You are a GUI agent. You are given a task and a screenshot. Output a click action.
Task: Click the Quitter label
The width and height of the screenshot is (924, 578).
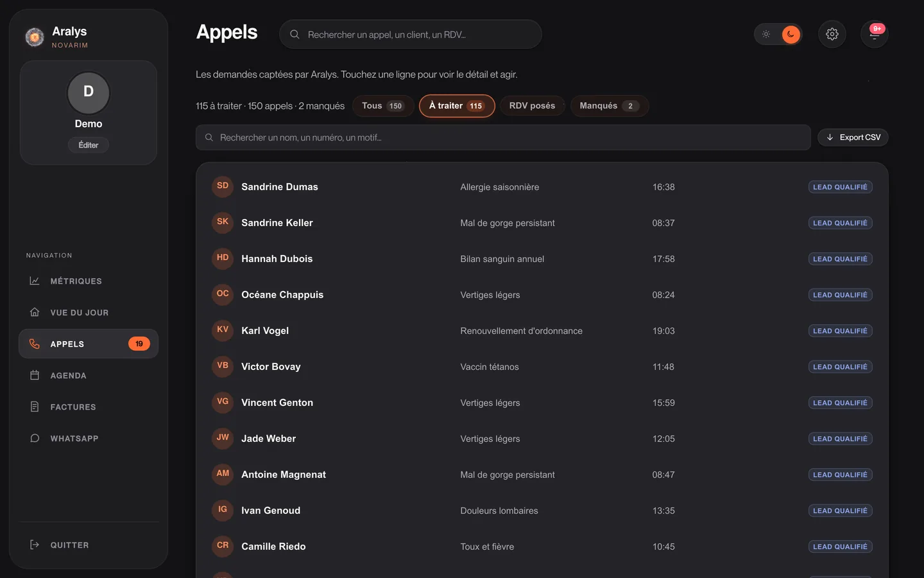pyautogui.click(x=70, y=545)
